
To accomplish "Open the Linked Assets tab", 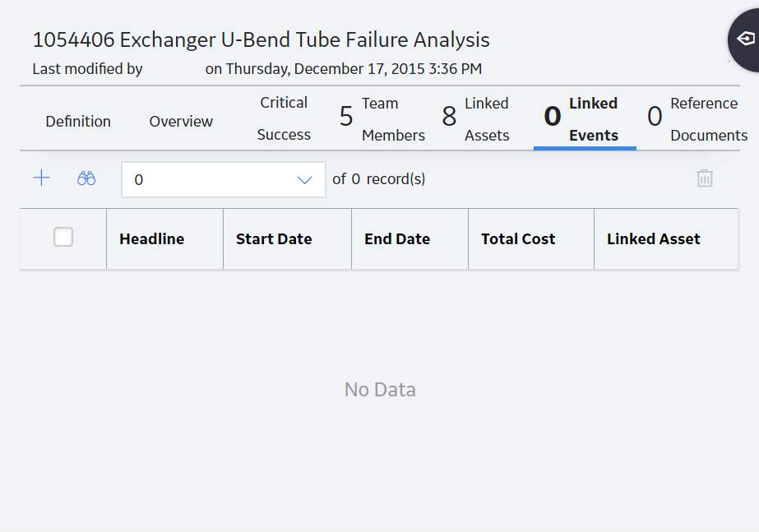I will coord(476,119).
